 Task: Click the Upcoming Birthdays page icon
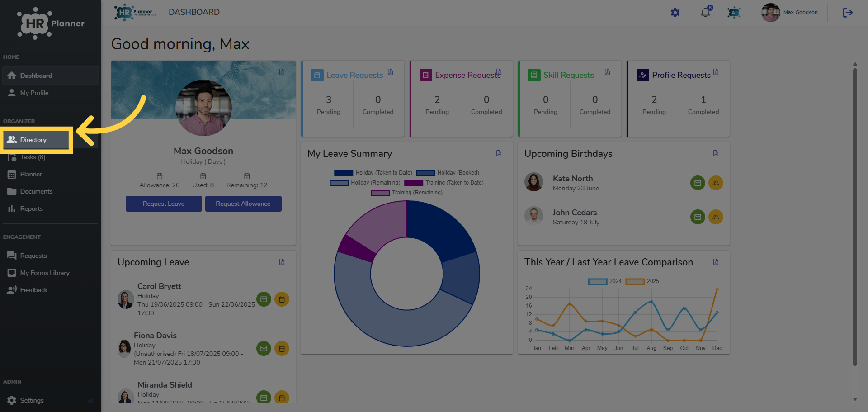[x=716, y=153]
